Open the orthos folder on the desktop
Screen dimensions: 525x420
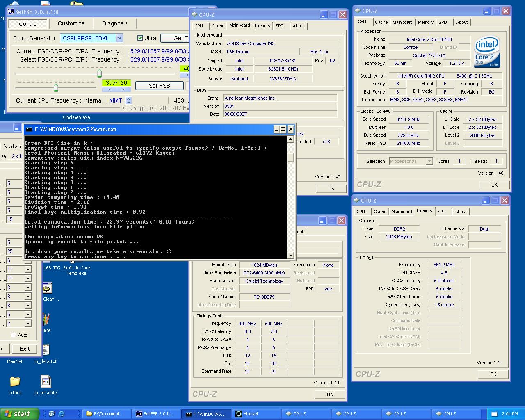pos(15,382)
